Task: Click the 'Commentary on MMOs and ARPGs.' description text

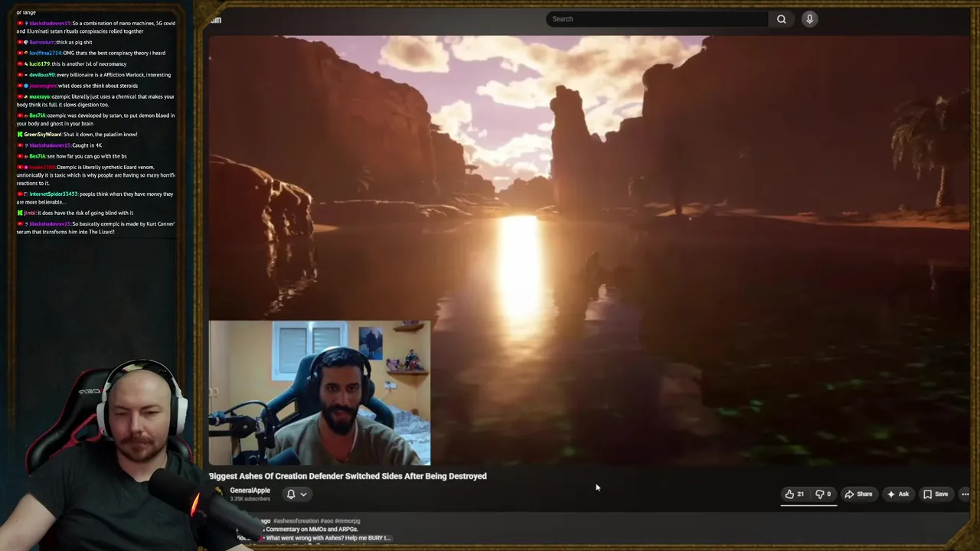Action: [x=312, y=530]
